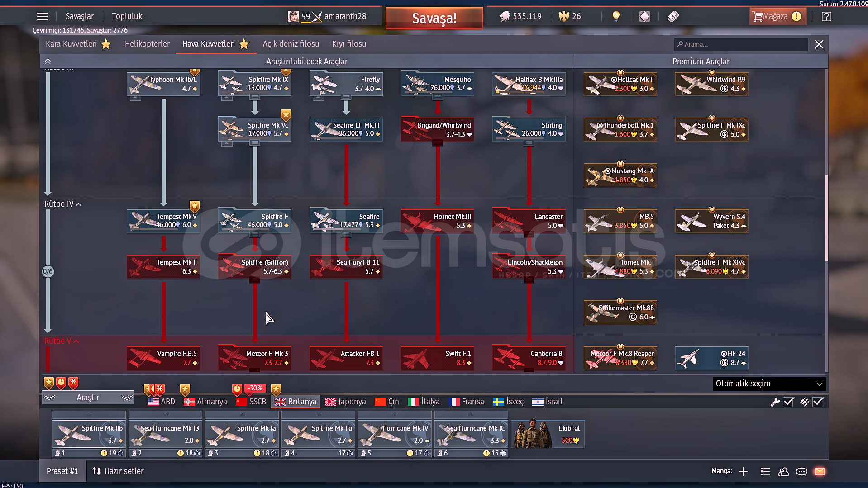Select the SSCB nation
The image size is (868, 488).
251,402
